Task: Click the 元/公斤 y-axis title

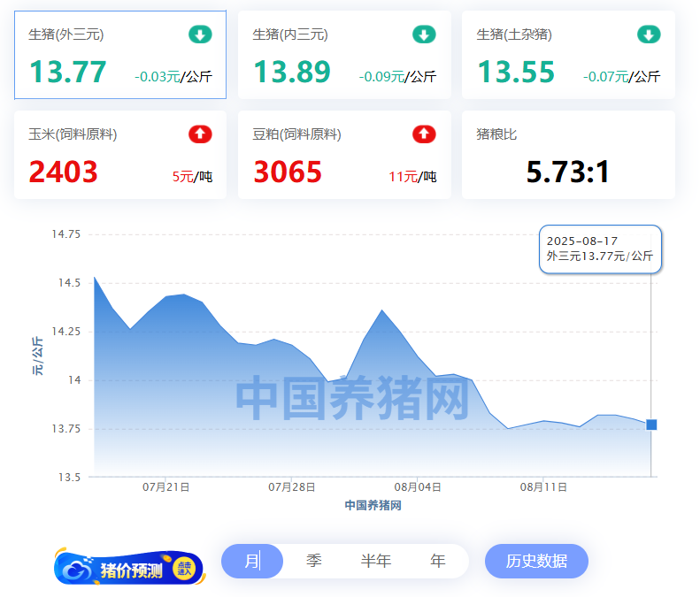Action: click(37, 356)
